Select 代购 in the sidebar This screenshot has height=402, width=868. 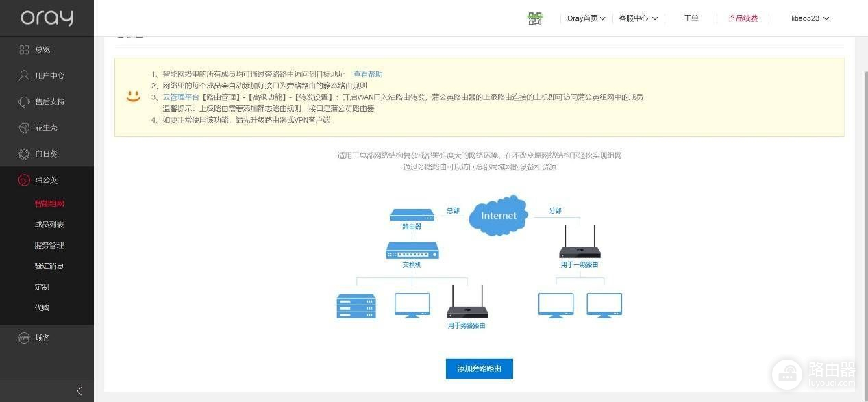coord(42,307)
